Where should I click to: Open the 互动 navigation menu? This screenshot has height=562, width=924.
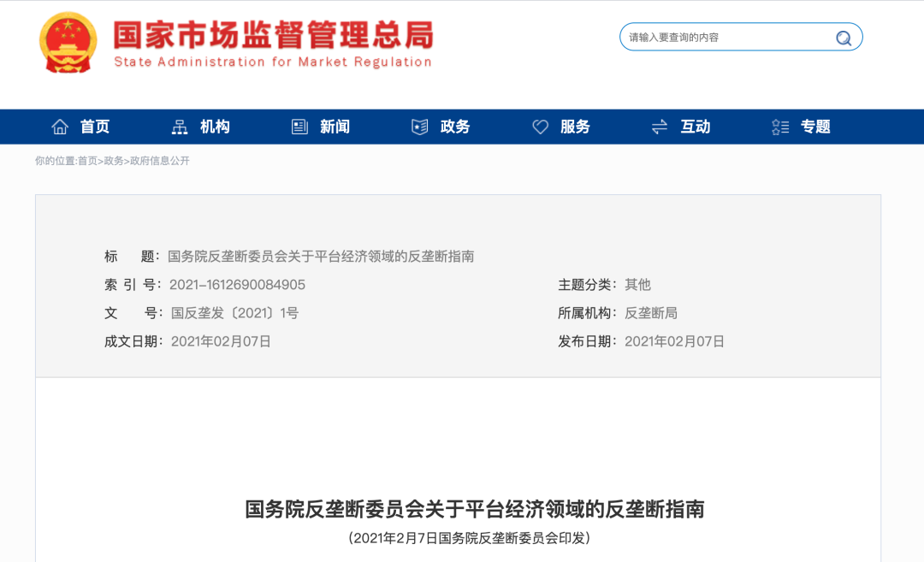coord(696,127)
